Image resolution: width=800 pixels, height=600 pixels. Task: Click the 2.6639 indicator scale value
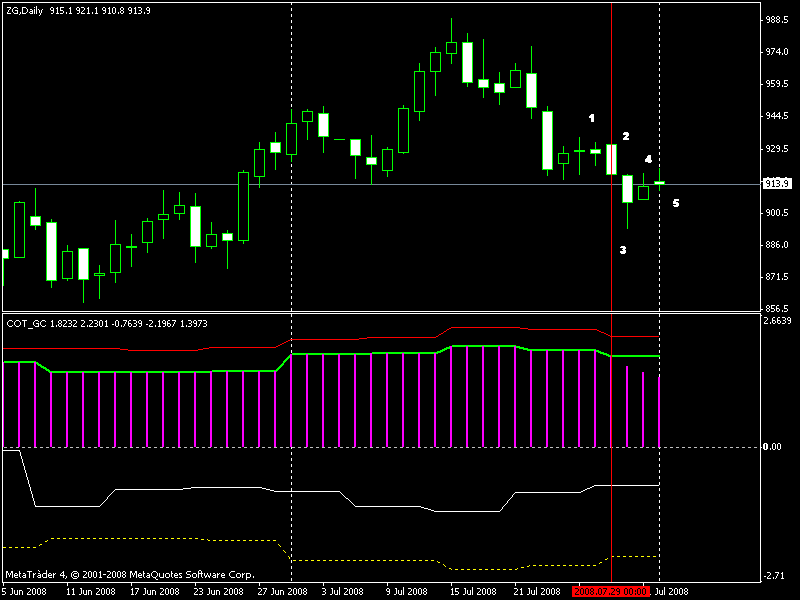(x=777, y=320)
